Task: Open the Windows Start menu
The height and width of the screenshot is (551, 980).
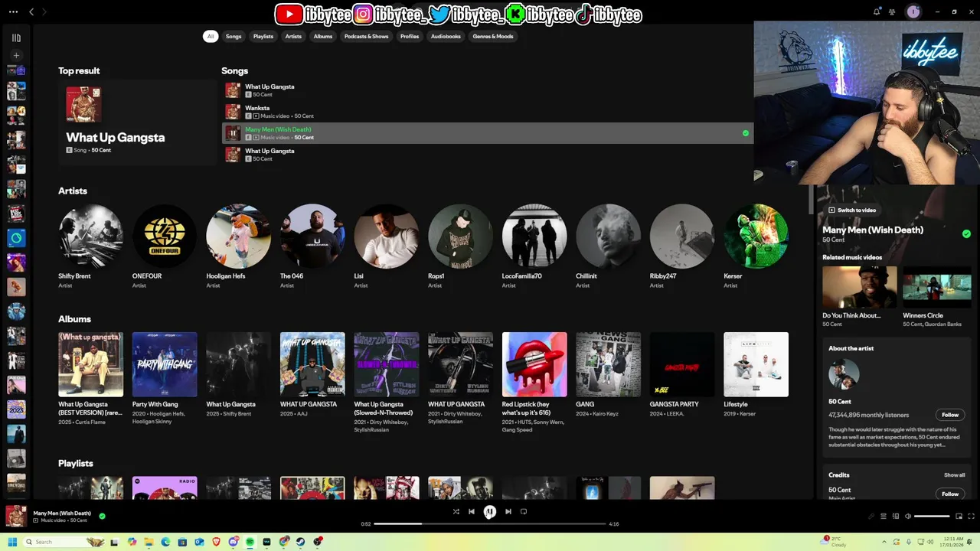Action: pos(12,542)
